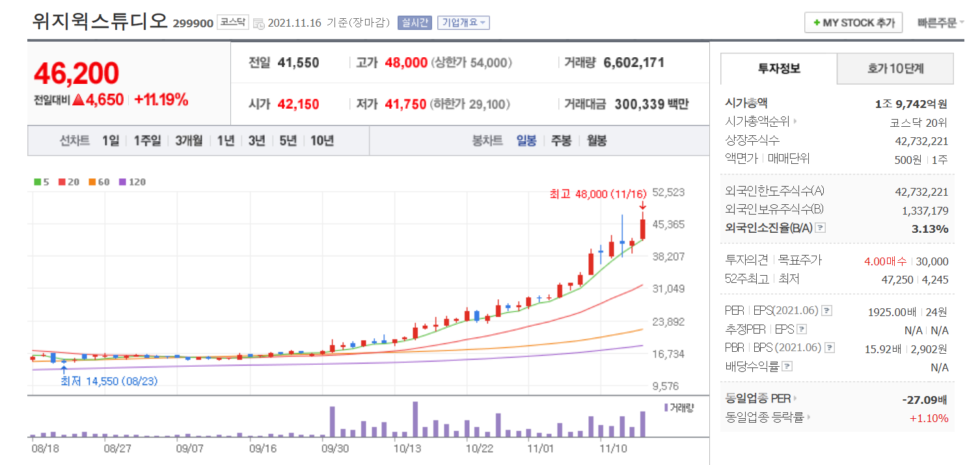The image size is (980, 465).
Task: Click the 시가 value 42,150
Action: (298, 104)
